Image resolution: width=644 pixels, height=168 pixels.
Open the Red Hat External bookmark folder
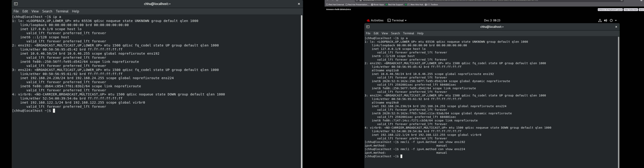pos(335,5)
